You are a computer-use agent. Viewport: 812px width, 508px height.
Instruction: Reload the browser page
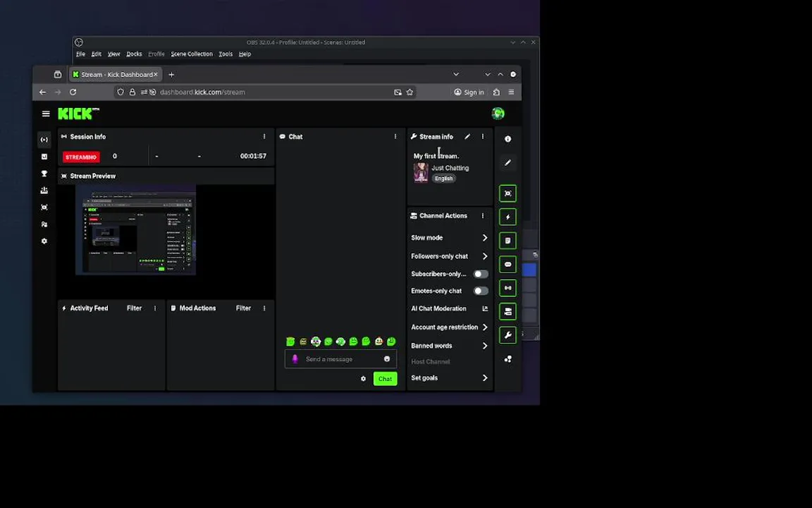pyautogui.click(x=73, y=92)
